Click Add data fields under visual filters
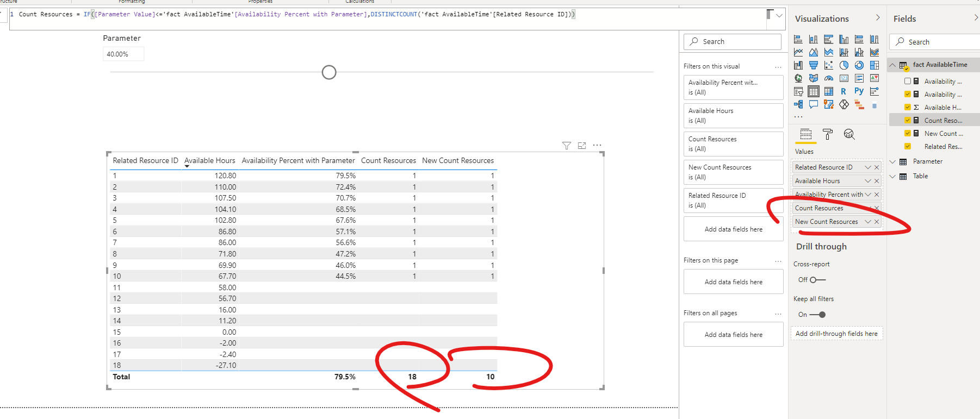The width and height of the screenshot is (980, 419). pyautogui.click(x=733, y=229)
